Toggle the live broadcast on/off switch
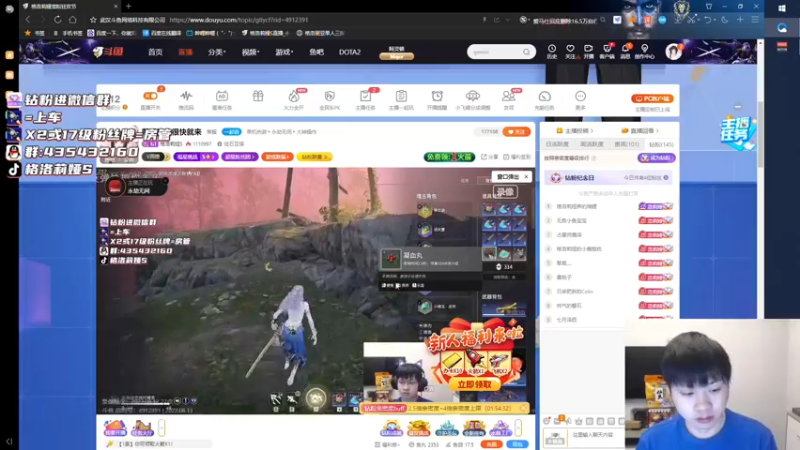This screenshot has height=450, width=800. click(151, 95)
